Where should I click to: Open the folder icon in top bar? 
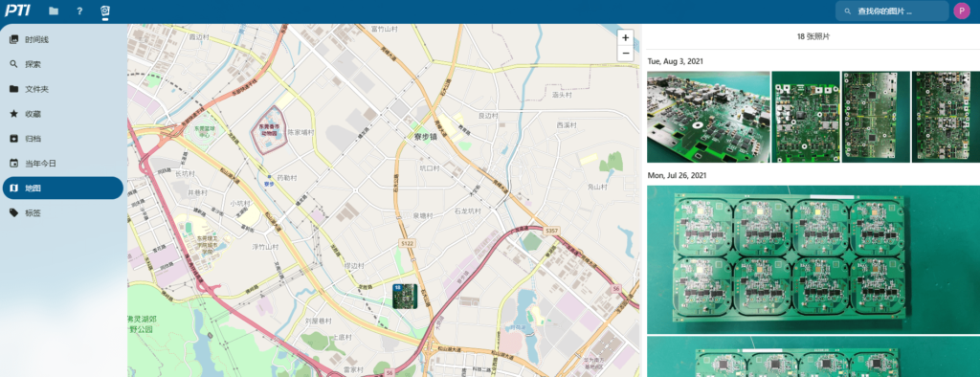54,11
